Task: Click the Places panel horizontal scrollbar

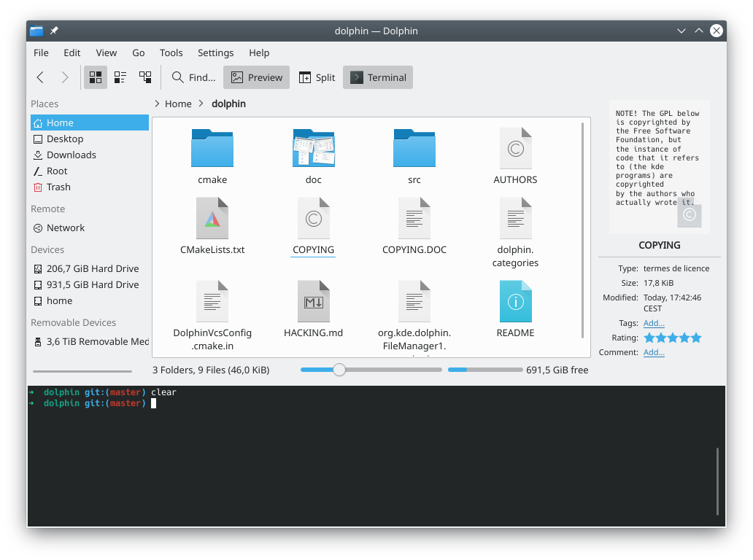Action: pyautogui.click(x=82, y=371)
